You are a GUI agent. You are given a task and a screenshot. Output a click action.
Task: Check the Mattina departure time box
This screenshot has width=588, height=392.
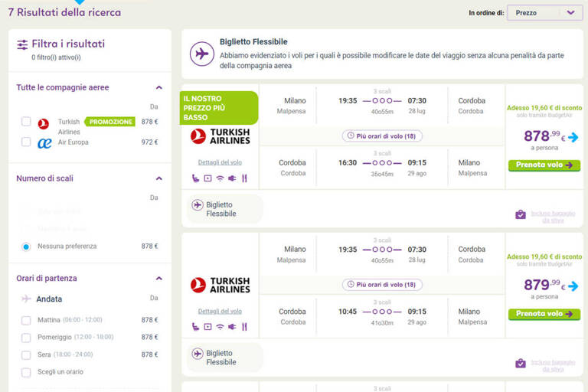[x=26, y=320]
